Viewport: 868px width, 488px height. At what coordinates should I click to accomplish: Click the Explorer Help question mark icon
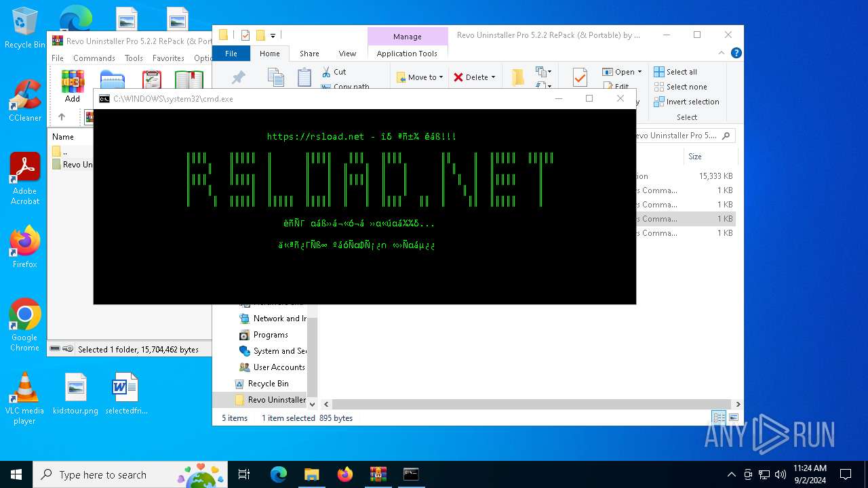click(736, 53)
